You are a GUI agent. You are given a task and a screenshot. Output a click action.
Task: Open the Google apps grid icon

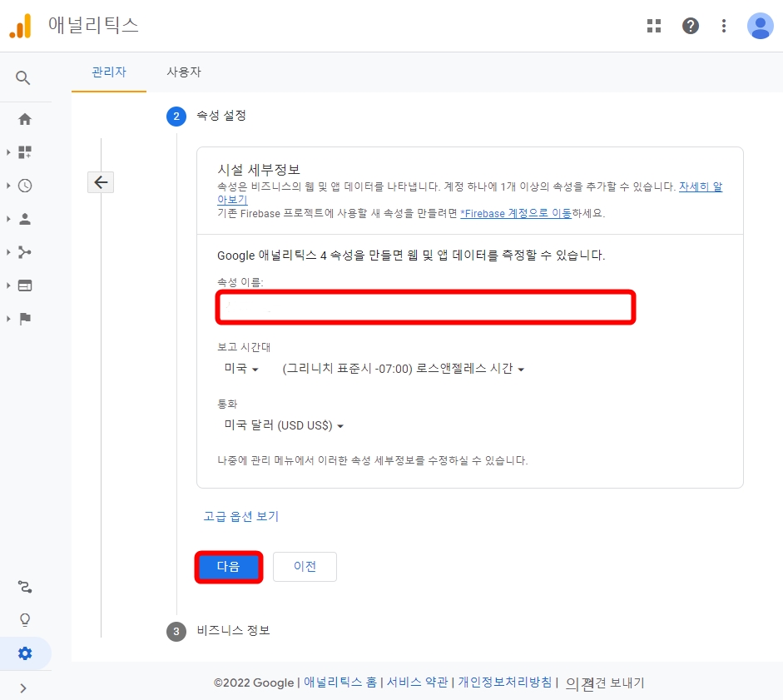click(x=654, y=26)
